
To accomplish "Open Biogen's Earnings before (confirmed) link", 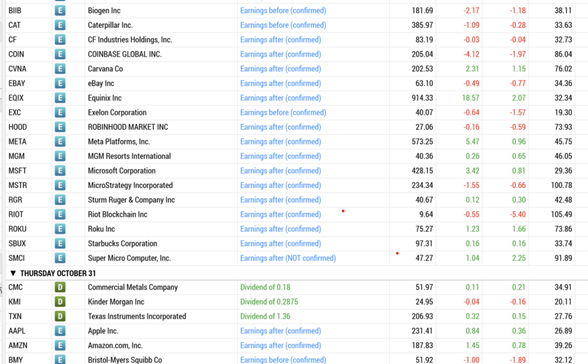I will pyautogui.click(x=283, y=10).
